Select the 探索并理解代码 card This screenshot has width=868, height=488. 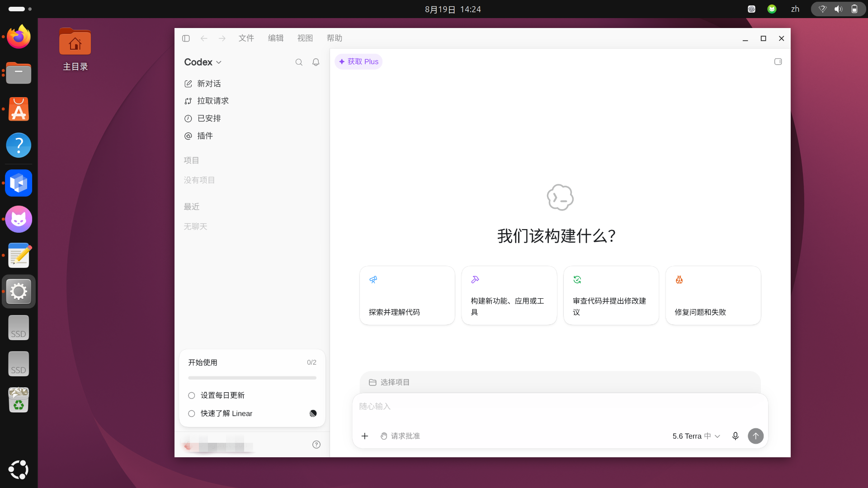point(407,296)
